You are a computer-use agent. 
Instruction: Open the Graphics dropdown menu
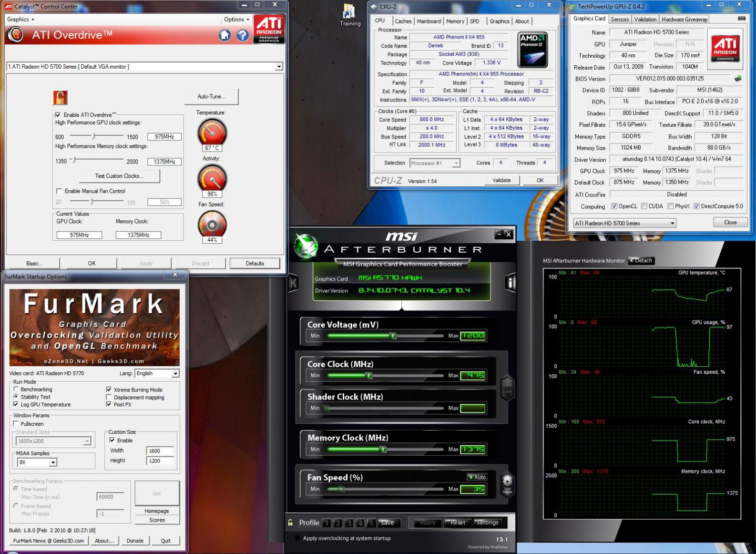point(20,19)
